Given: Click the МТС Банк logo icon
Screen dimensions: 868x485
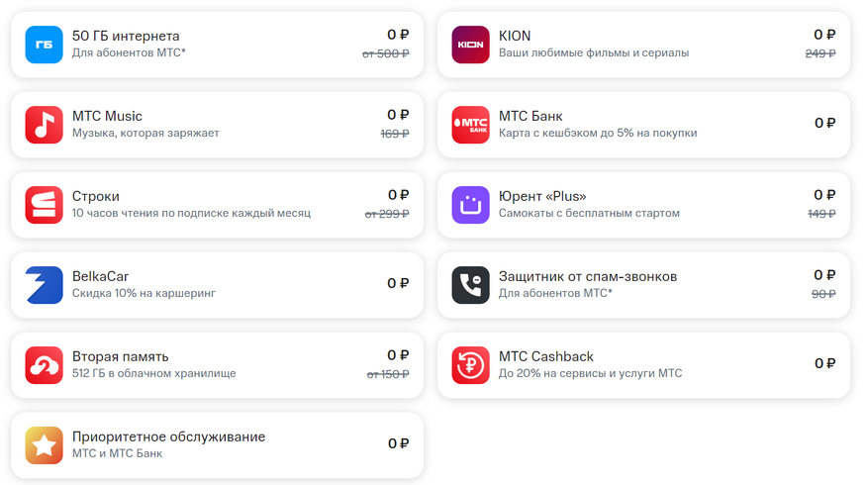Looking at the screenshot, I should [x=470, y=125].
